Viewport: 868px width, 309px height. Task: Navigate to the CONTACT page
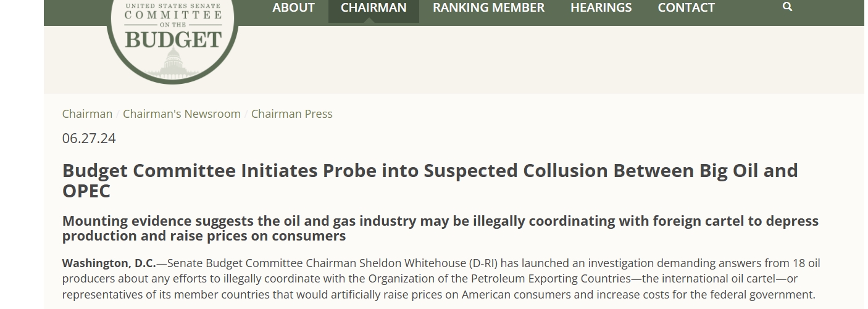[686, 7]
